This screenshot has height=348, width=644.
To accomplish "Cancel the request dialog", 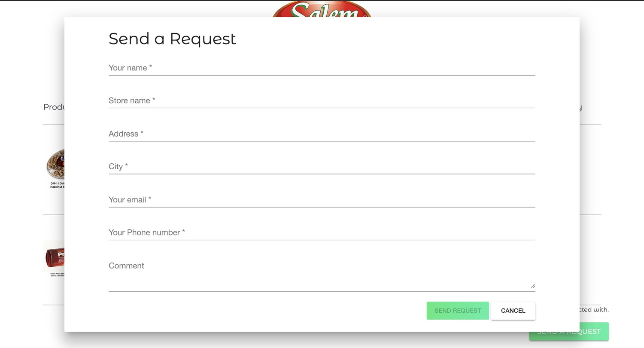I will (513, 311).
